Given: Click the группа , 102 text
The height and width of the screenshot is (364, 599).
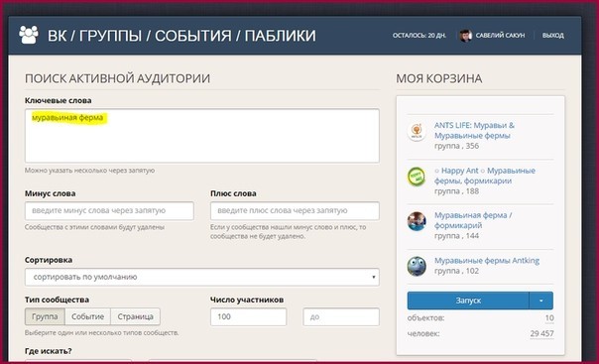Looking at the screenshot, I should tap(456, 271).
